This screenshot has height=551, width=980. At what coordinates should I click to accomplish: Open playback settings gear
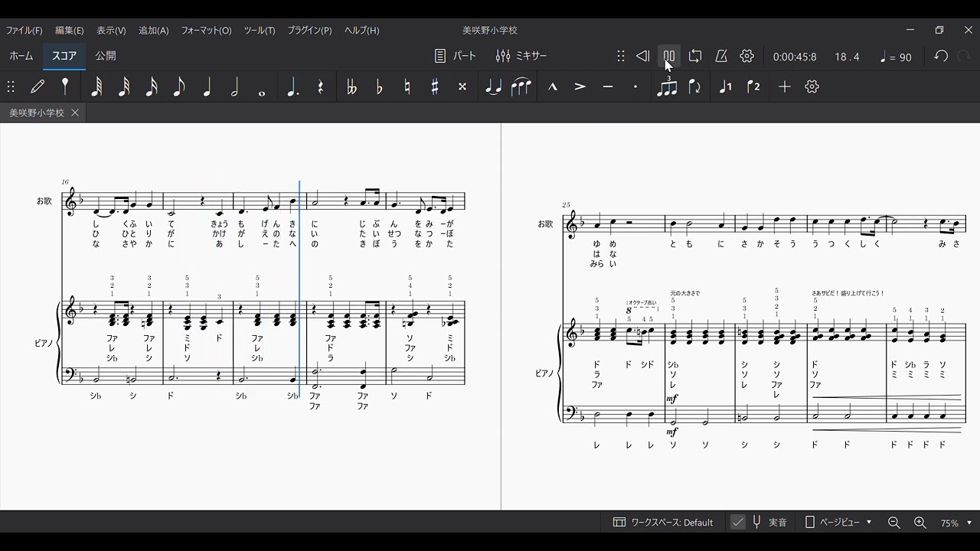pos(747,56)
